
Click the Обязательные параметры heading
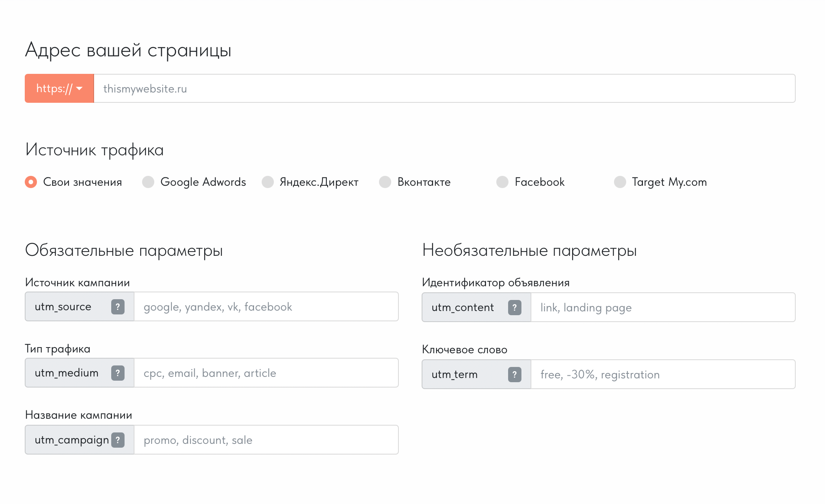[x=124, y=250]
